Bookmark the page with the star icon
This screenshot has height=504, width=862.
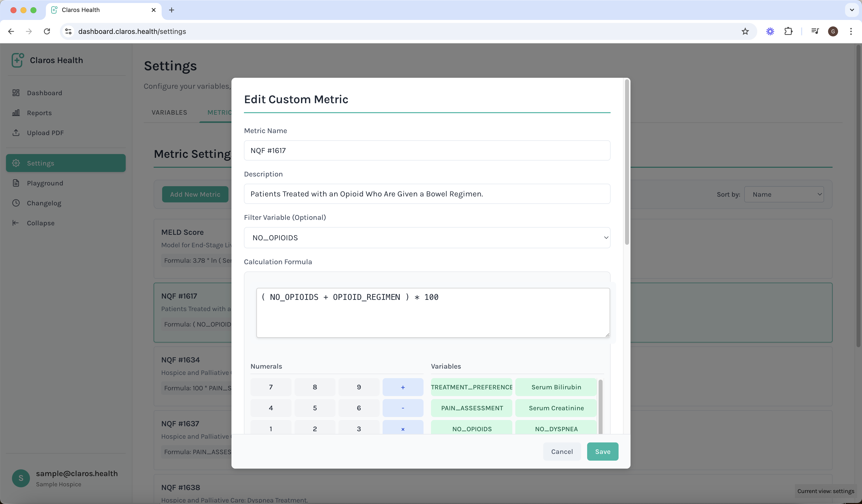tap(745, 31)
